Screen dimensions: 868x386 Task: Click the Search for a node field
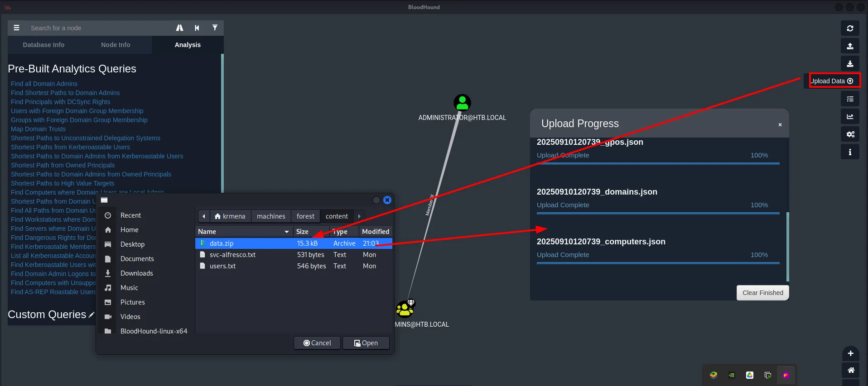tap(100, 28)
